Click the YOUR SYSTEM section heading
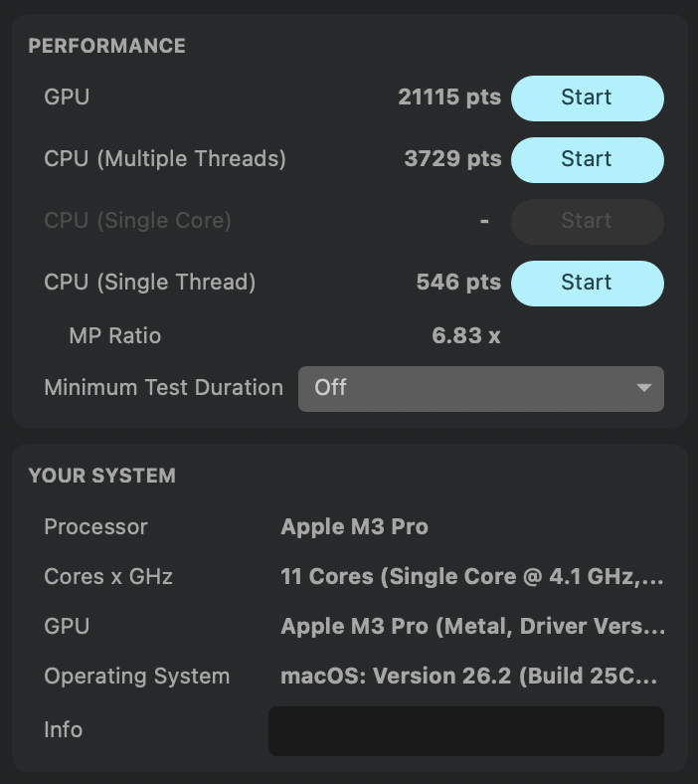Screen dimensions: 698x784 tap(101, 476)
